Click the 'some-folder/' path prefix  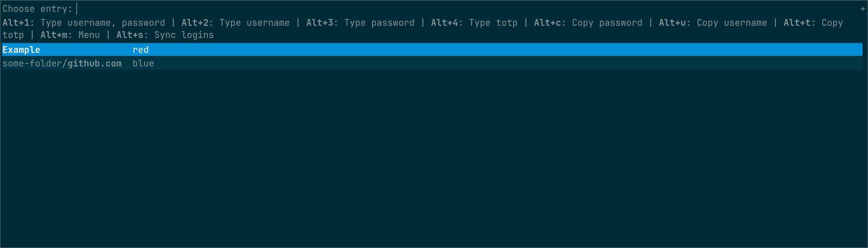click(x=35, y=63)
